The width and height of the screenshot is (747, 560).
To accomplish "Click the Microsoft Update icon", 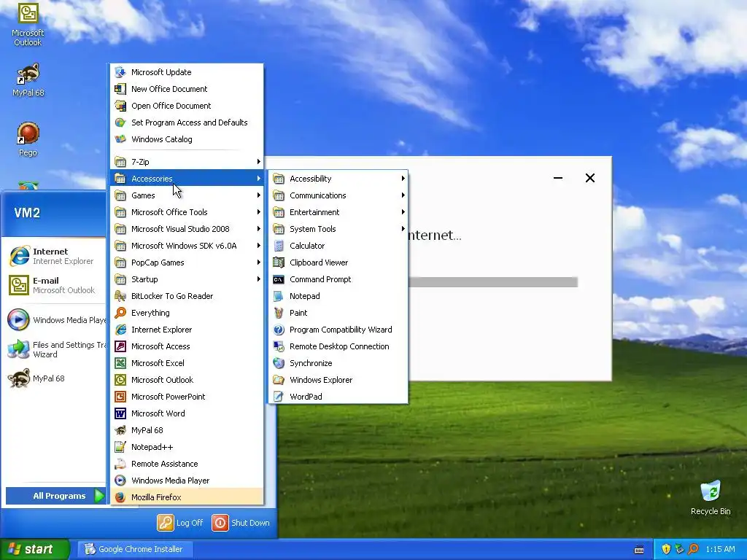I will pyautogui.click(x=120, y=72).
